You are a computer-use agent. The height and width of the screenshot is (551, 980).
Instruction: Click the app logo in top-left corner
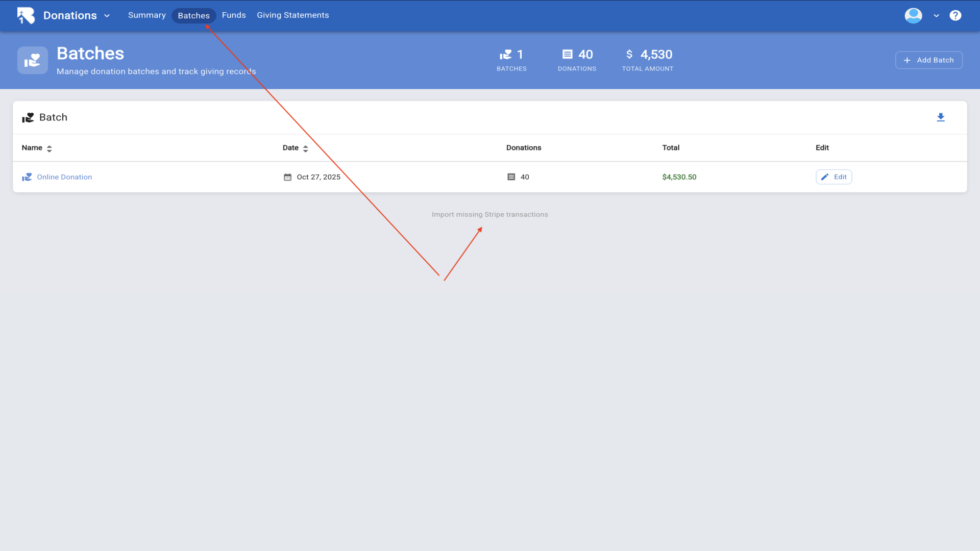(x=26, y=15)
